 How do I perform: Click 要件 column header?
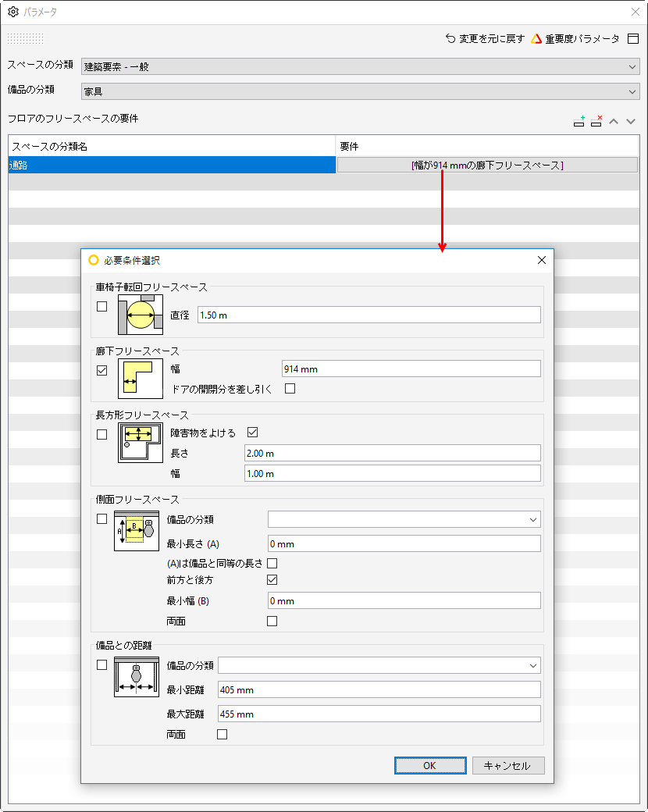click(487, 146)
